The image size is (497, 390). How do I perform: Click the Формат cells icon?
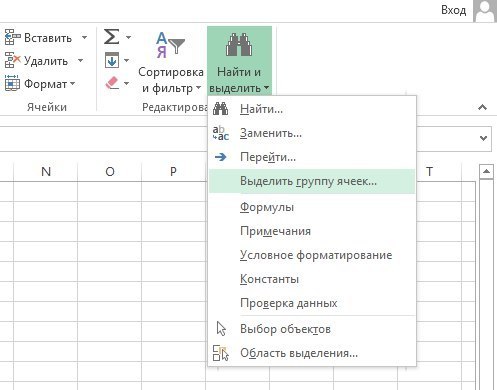[12, 83]
